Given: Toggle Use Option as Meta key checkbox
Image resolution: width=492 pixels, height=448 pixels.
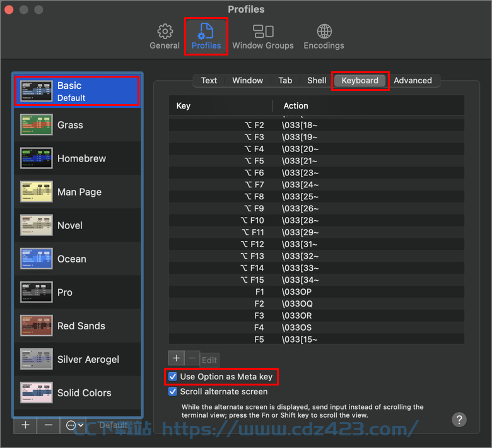Looking at the screenshot, I should tap(173, 377).
